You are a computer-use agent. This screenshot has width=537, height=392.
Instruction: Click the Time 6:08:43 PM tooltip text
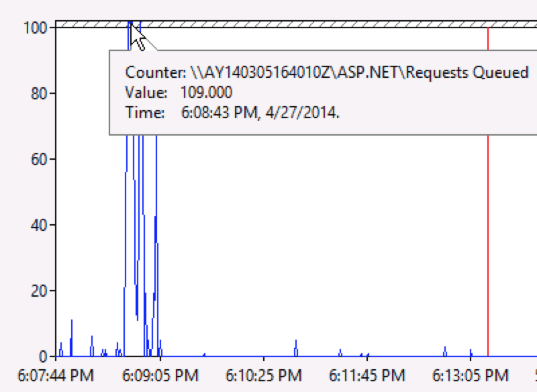click(232, 112)
